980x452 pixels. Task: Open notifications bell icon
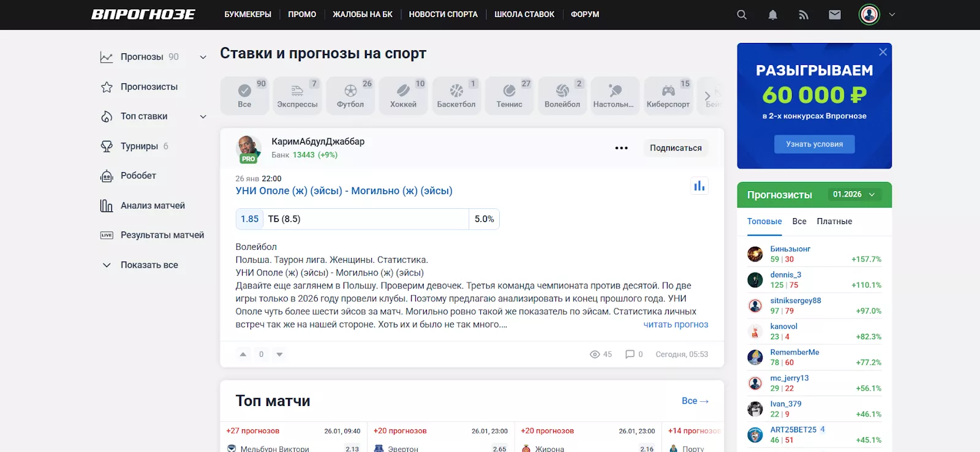(x=772, y=15)
